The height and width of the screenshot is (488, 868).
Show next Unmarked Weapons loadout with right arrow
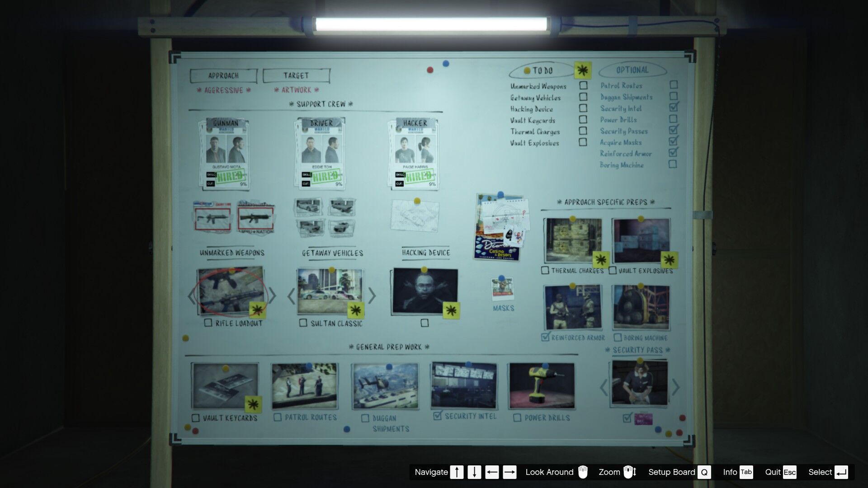tap(272, 296)
